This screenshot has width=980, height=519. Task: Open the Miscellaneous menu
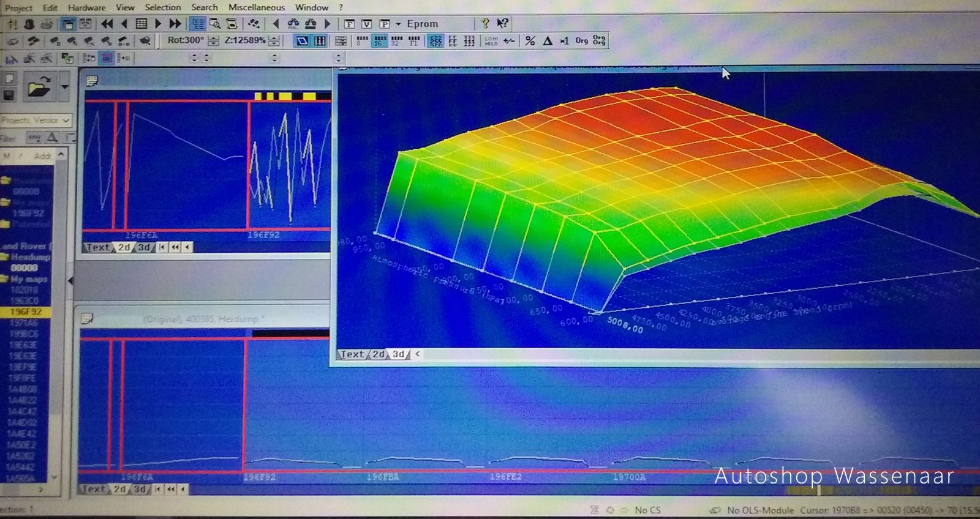point(257,7)
